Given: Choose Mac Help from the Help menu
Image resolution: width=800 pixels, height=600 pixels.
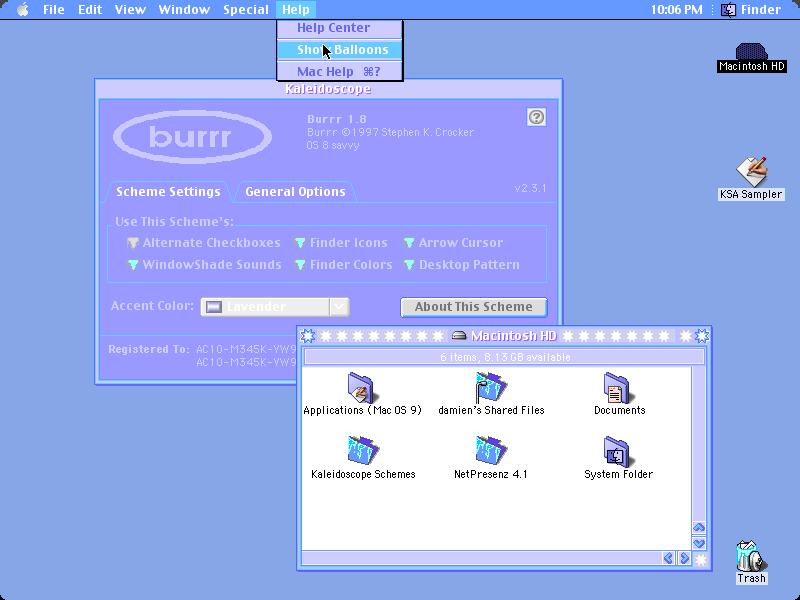Looking at the screenshot, I should [x=340, y=71].
